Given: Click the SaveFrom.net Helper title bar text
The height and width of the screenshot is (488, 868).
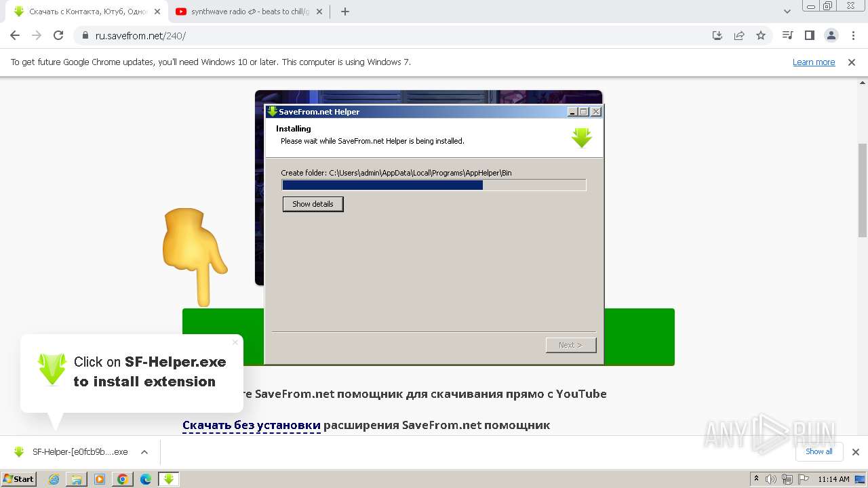Looking at the screenshot, I should pyautogui.click(x=319, y=112).
